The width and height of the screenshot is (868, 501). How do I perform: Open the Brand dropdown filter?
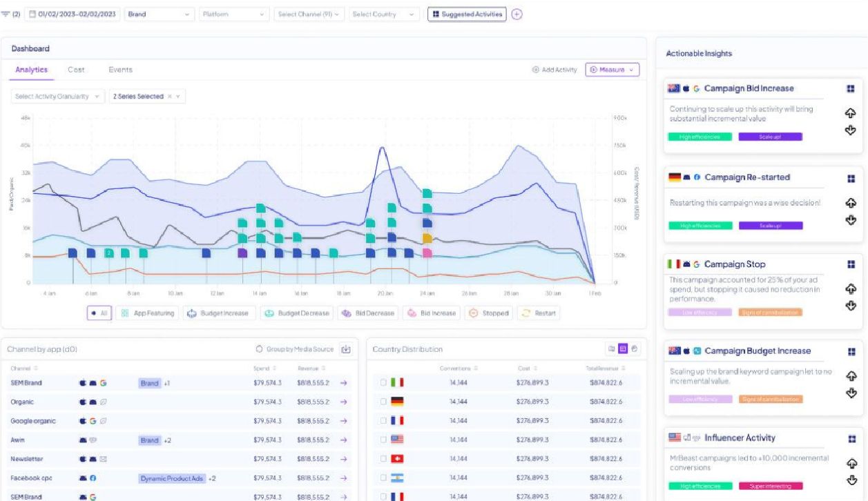[x=160, y=14]
